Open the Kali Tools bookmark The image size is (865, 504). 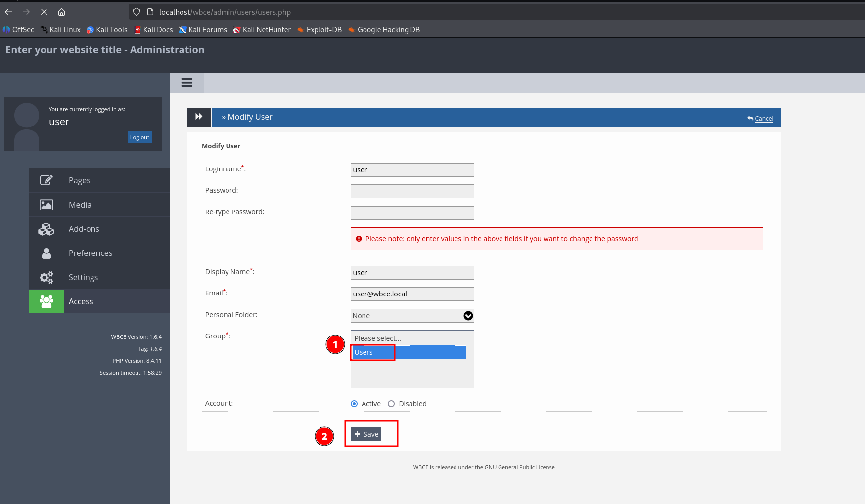(107, 30)
